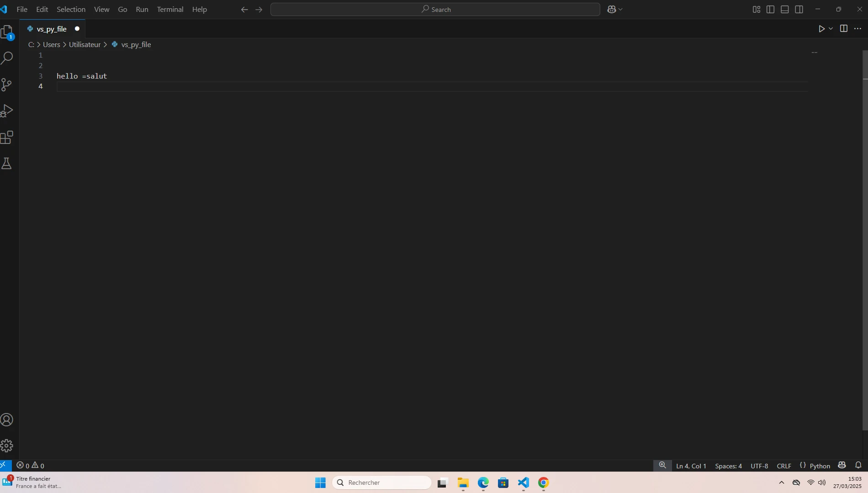
Task: Click the Spaces: 4 indentation setting
Action: tap(728, 466)
